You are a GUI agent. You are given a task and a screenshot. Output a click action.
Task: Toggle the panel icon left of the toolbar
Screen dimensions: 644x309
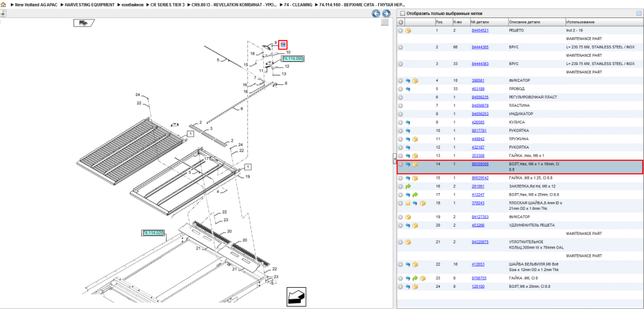[3, 14]
